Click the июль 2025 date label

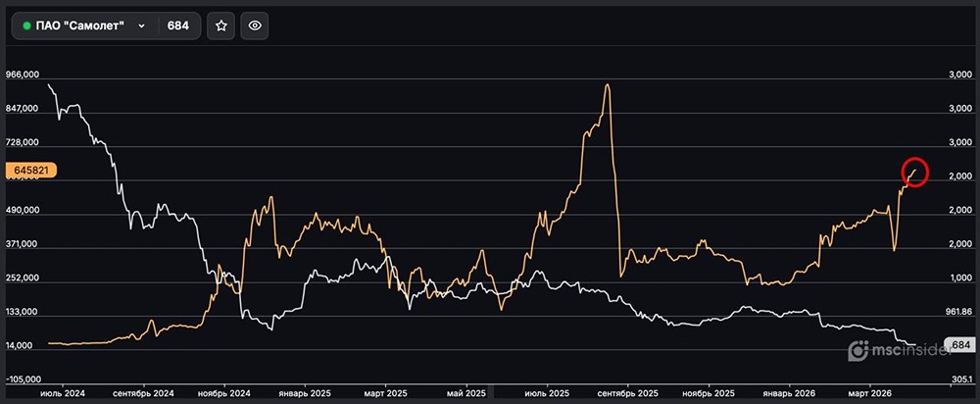[x=547, y=394]
